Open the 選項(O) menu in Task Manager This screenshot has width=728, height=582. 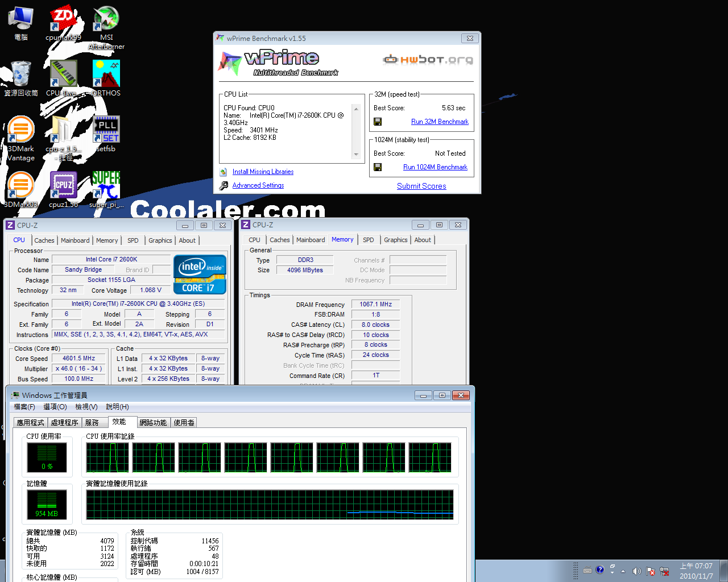pos(55,407)
